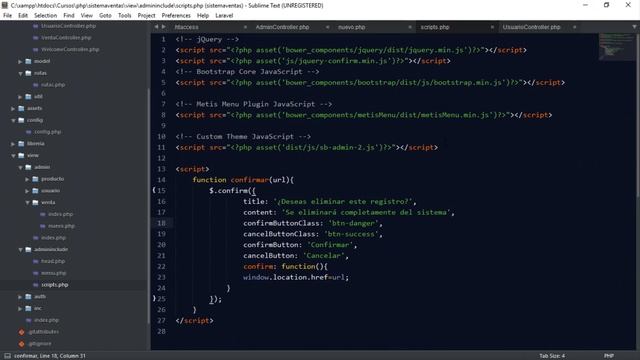Click the minimap code preview

click(x=616, y=47)
